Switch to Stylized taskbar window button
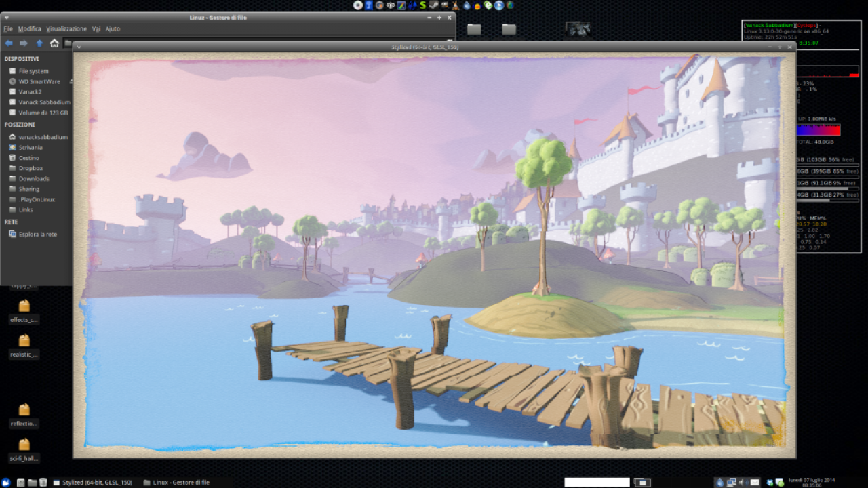 [92, 483]
